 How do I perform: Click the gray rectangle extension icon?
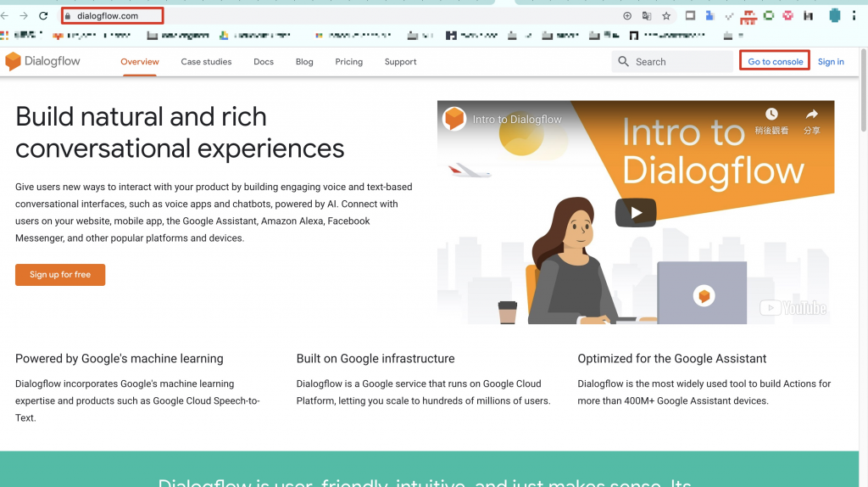pyautogui.click(x=690, y=15)
